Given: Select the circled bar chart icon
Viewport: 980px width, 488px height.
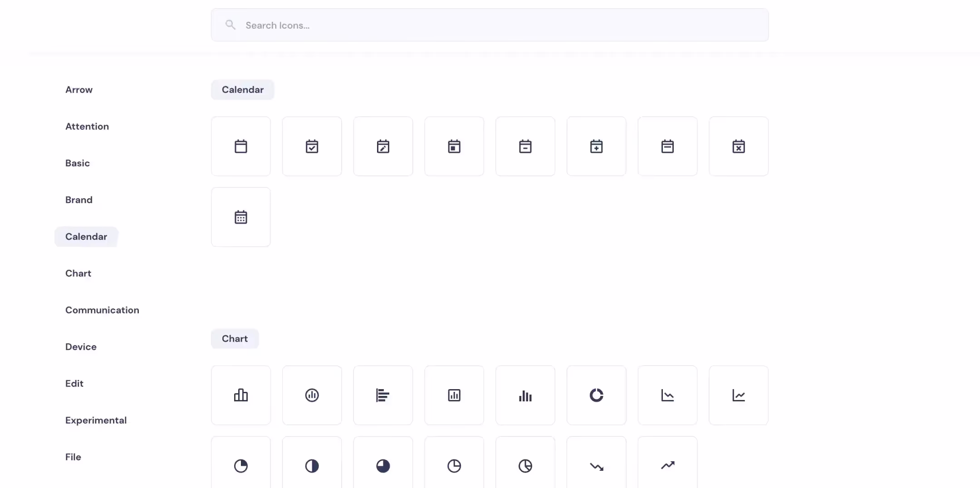Looking at the screenshot, I should [x=312, y=395].
